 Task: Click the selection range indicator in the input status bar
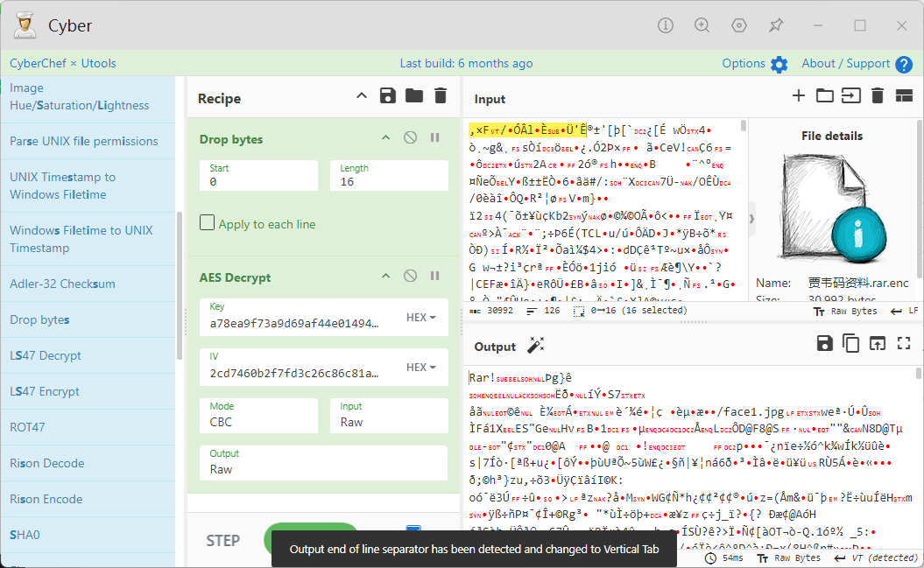631,310
